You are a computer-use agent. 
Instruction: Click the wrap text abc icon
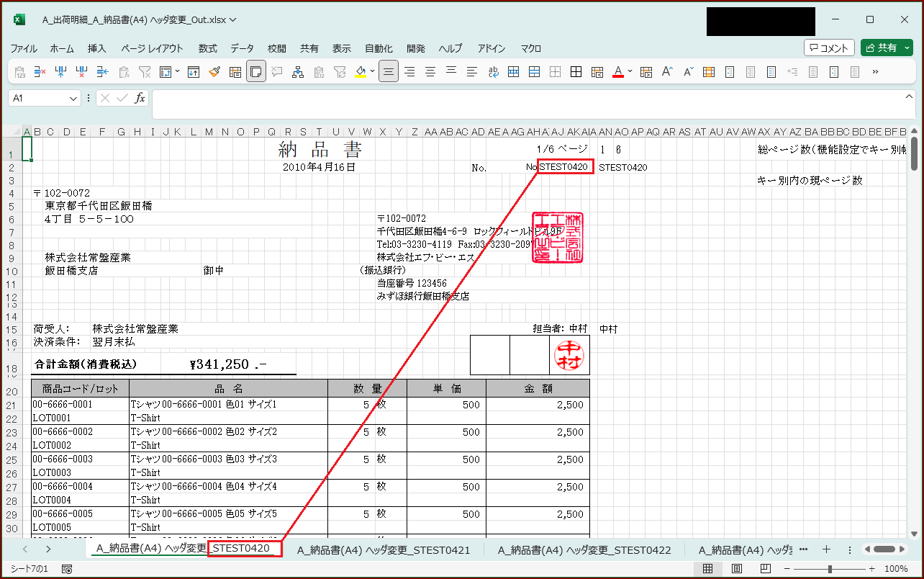pyautogui.click(x=493, y=71)
